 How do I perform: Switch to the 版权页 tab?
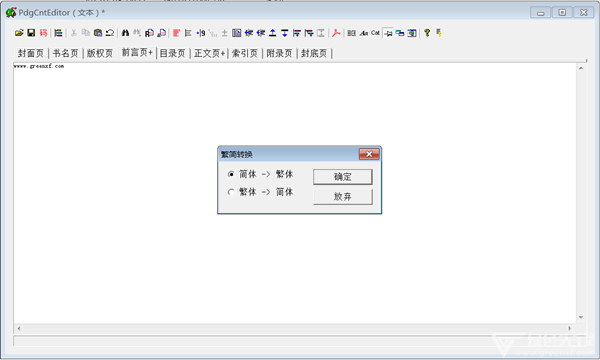point(100,53)
